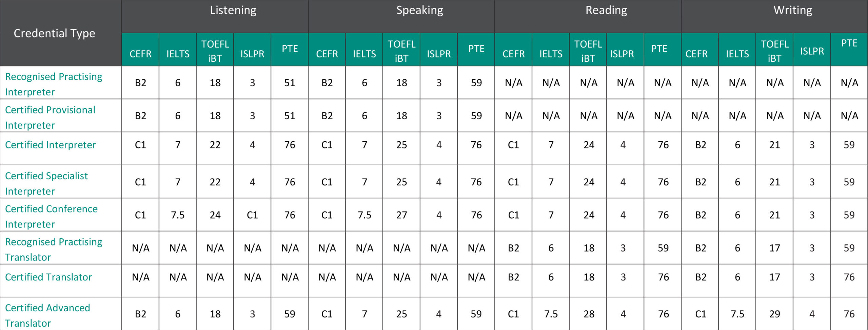The height and width of the screenshot is (330, 868).
Task: Click the Speaking group header
Action: click(x=419, y=10)
